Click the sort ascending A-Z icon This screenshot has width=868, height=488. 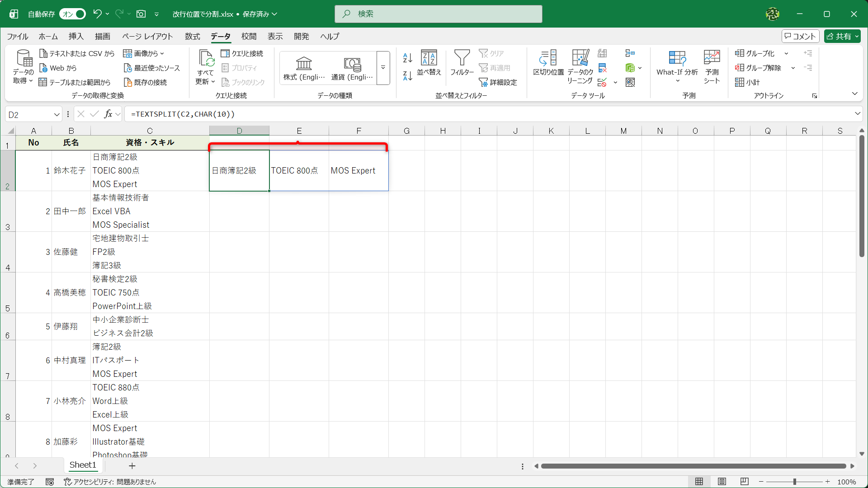click(407, 57)
